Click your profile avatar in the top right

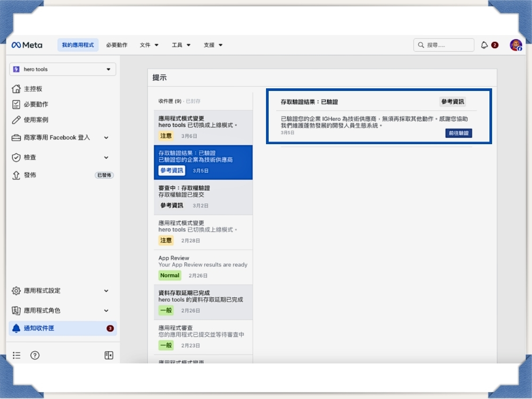pyautogui.click(x=515, y=45)
